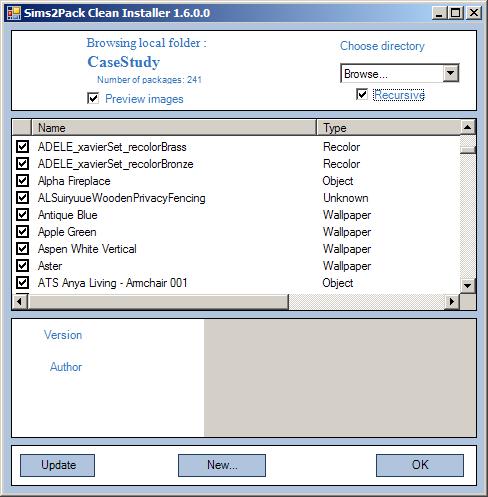Uncheck Aspen White Vertical checkbox
The width and height of the screenshot is (488, 497).
tap(22, 249)
